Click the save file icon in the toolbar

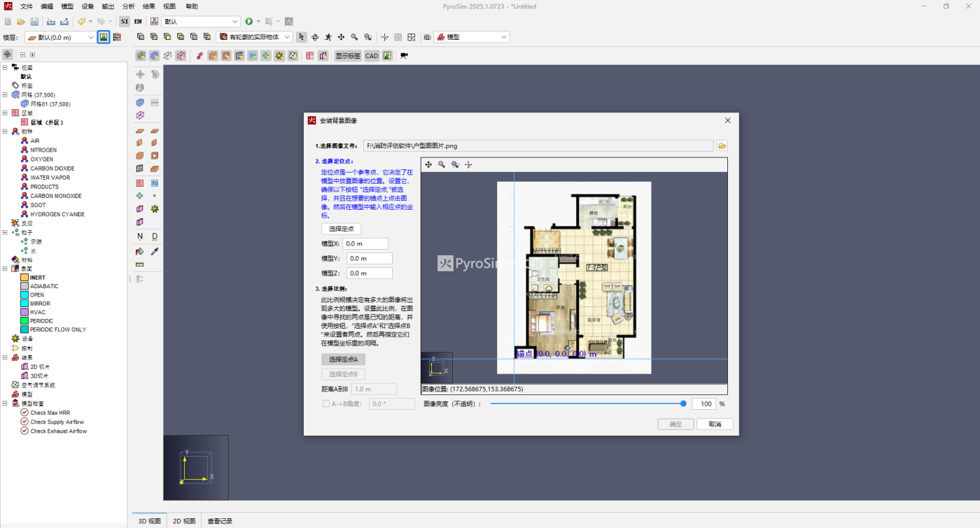click(x=34, y=21)
